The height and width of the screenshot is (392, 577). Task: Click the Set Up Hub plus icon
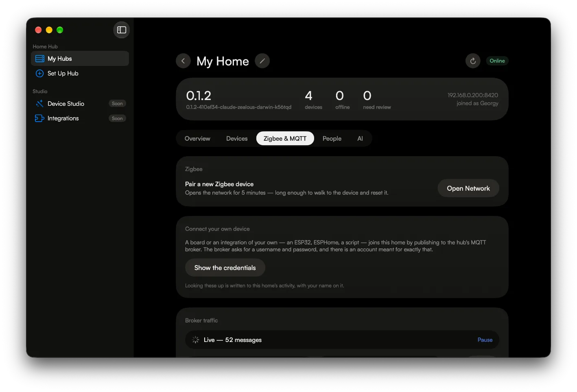click(39, 73)
